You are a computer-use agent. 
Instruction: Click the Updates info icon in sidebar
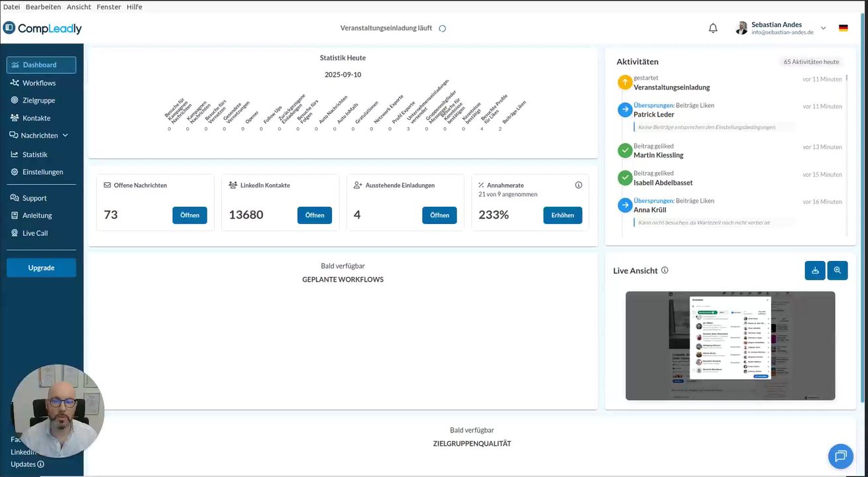click(x=40, y=464)
